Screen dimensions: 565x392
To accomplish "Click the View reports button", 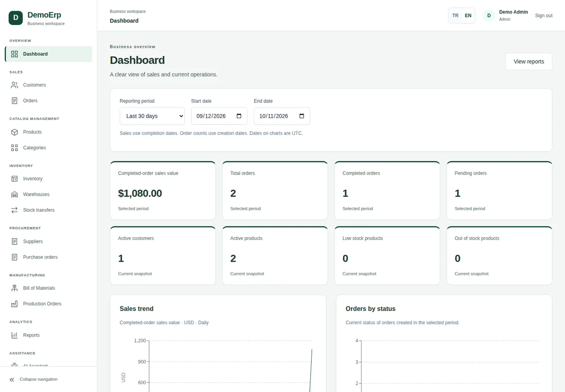I will coord(529,62).
